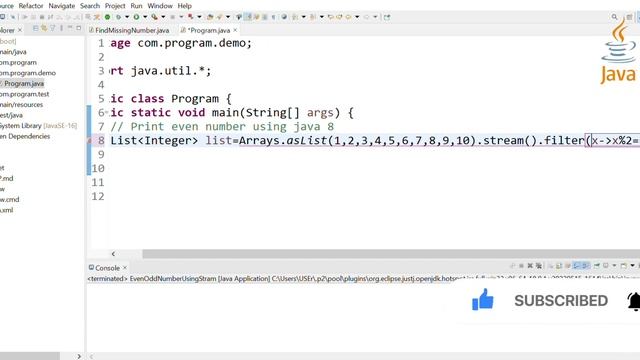Select Program.java in the Explorer tree
This screenshot has width=640, height=360.
[24, 83]
